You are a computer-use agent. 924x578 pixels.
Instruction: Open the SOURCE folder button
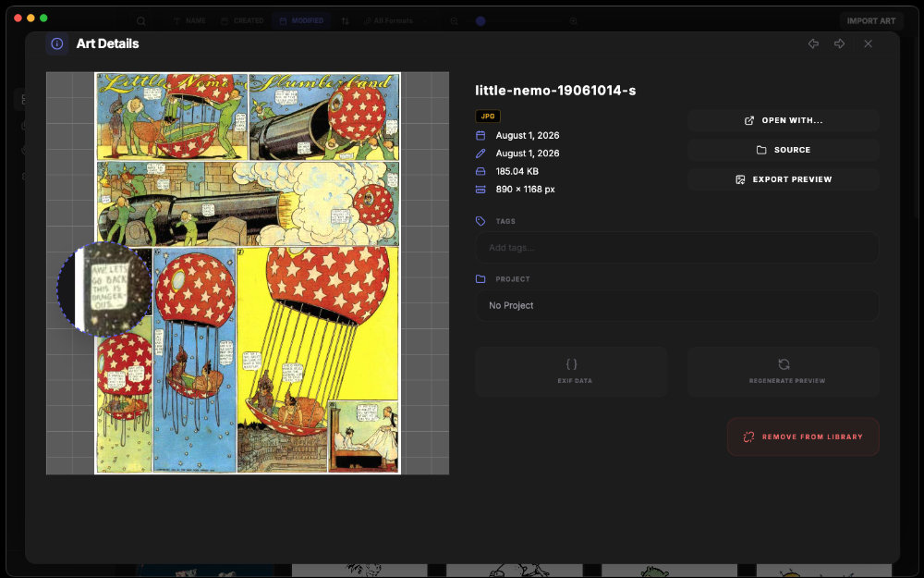[784, 150]
